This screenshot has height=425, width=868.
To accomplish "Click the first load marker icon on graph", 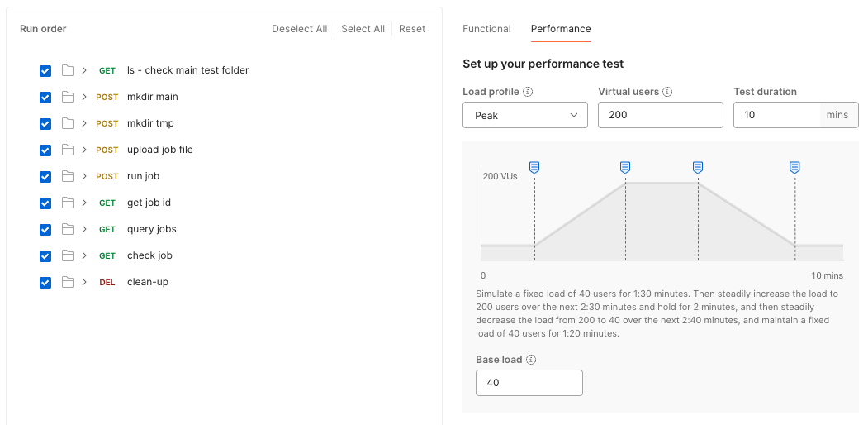I will click(x=534, y=167).
